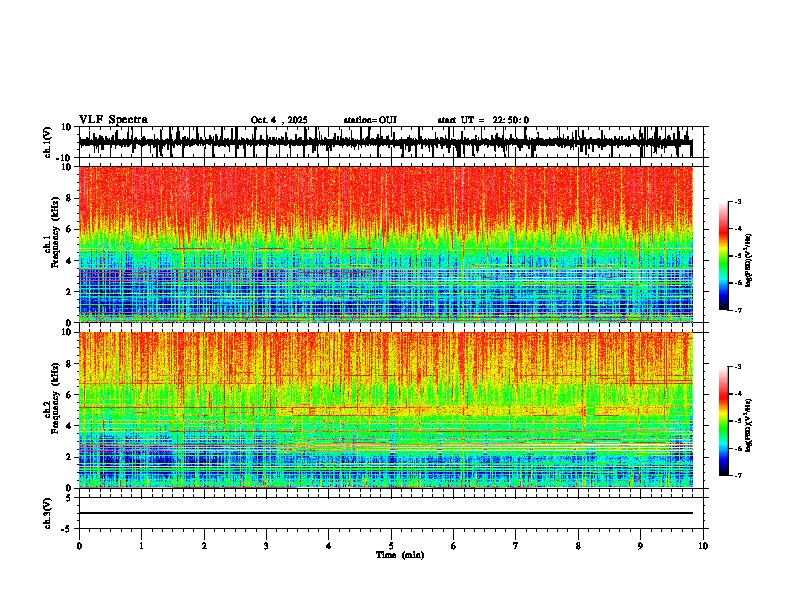The width and height of the screenshot is (792, 612).
Task: Click inside the ch.1 spectrogram panel
Action: (x=386, y=244)
